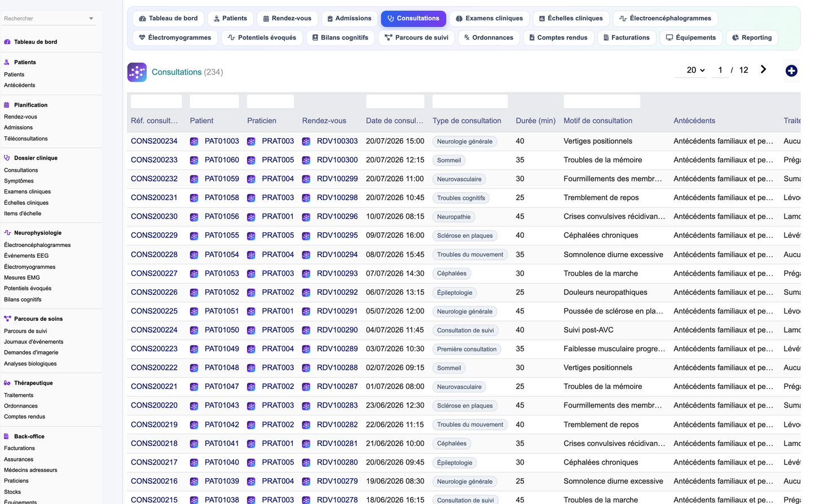
Task: Open the Tableau de bord tab
Action: tap(168, 19)
